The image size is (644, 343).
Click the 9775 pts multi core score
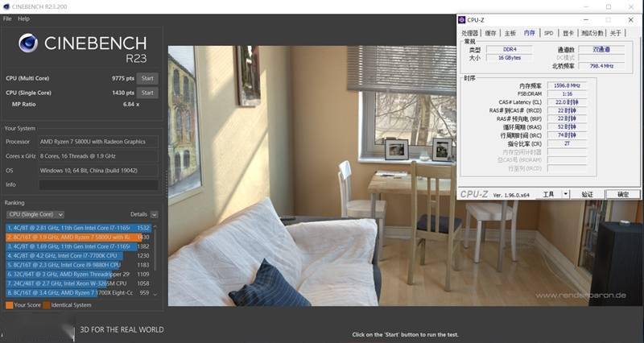tap(123, 78)
